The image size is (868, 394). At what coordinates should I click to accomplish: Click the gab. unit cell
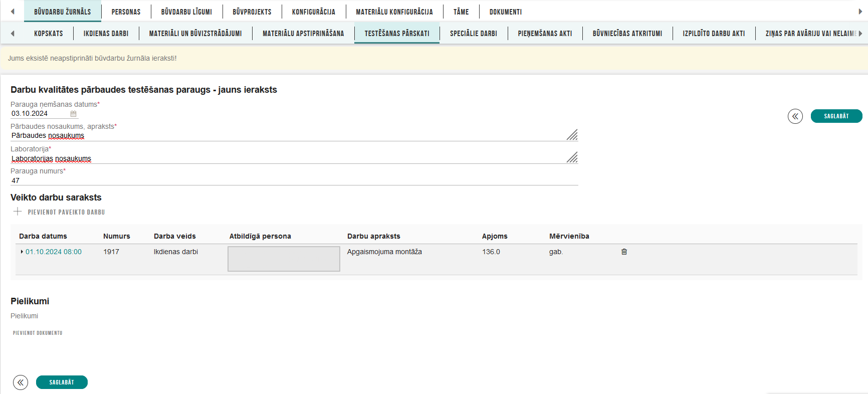point(556,252)
